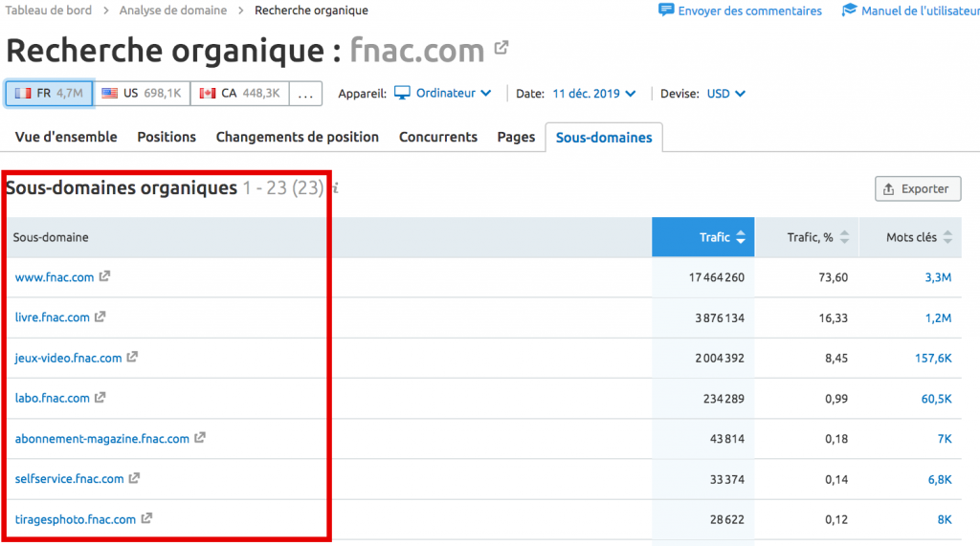
Task: Click traffic value 234 289
Action: click(x=724, y=399)
